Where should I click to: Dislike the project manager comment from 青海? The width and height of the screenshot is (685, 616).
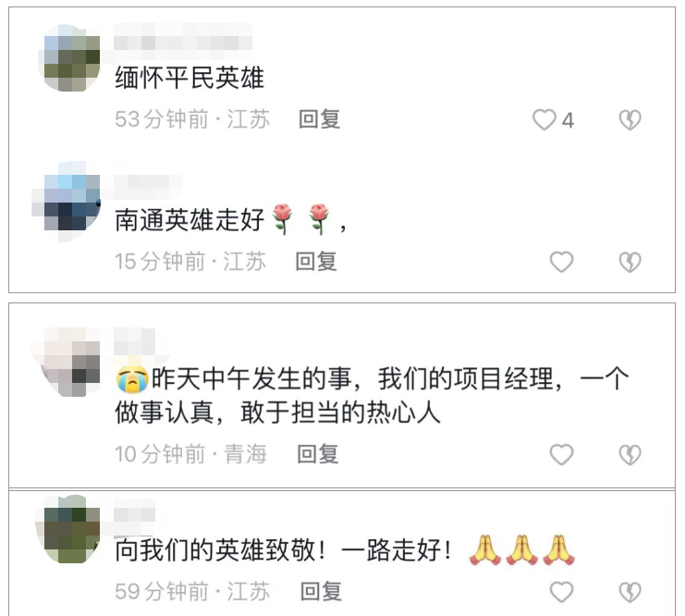(630, 455)
